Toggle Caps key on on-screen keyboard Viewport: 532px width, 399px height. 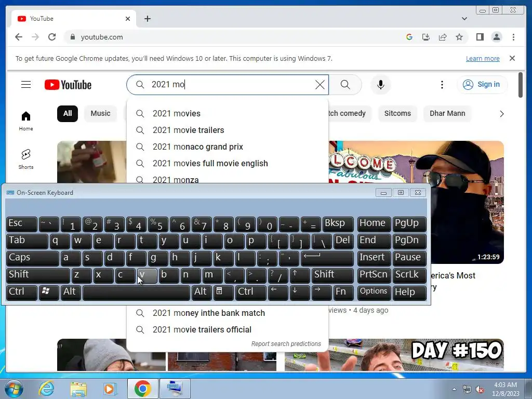[33, 258]
